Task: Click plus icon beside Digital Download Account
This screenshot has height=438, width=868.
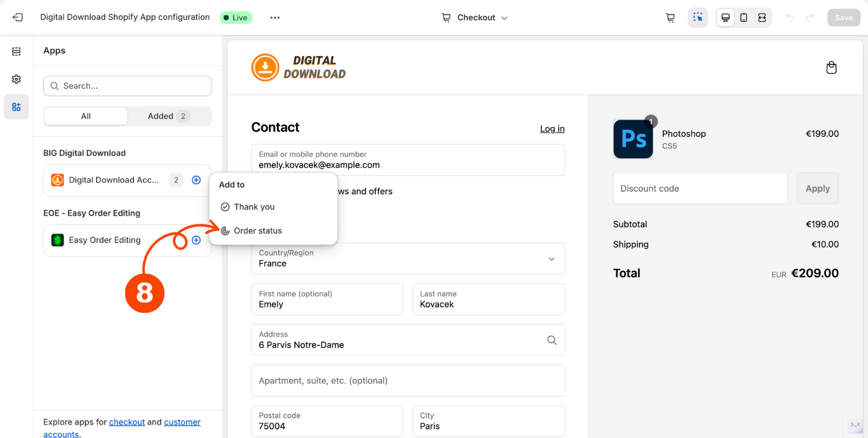Action: 196,180
